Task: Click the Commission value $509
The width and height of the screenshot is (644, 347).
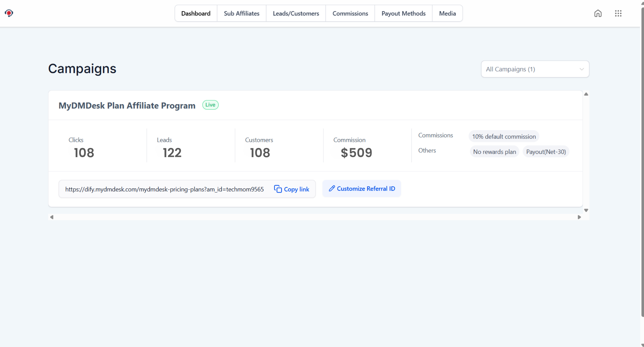Action: coord(356,153)
